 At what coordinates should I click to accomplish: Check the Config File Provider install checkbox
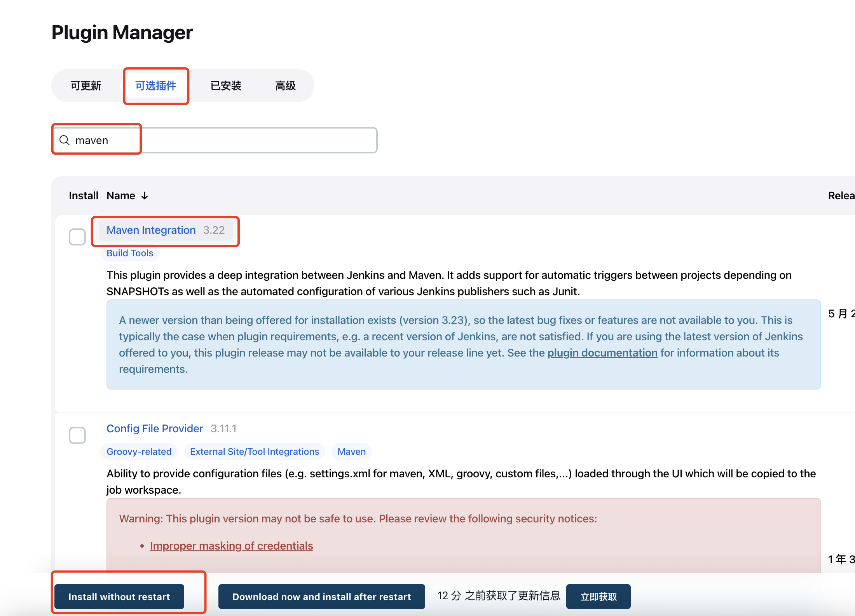pyautogui.click(x=77, y=435)
